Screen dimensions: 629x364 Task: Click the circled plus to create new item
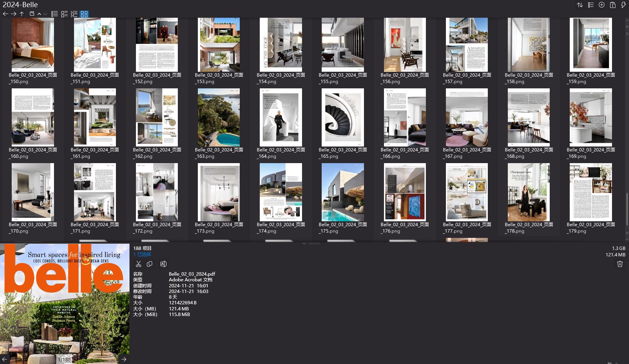[x=602, y=5]
